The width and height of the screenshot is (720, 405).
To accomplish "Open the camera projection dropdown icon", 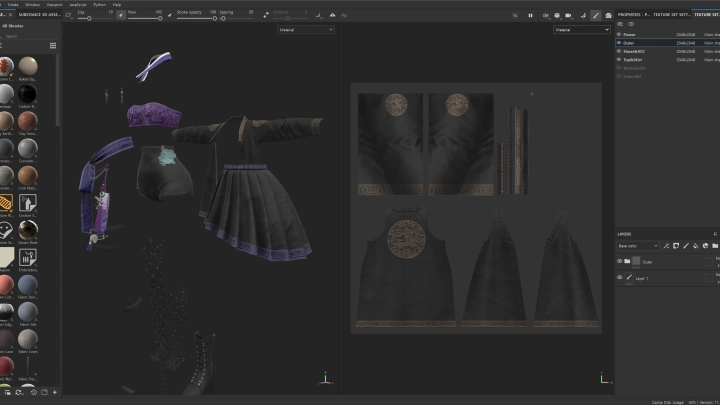I will click(568, 16).
